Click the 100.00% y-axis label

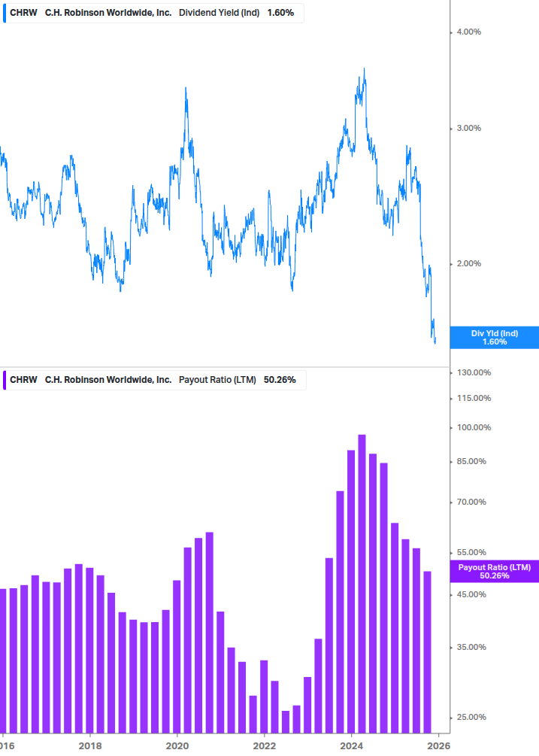(x=474, y=428)
